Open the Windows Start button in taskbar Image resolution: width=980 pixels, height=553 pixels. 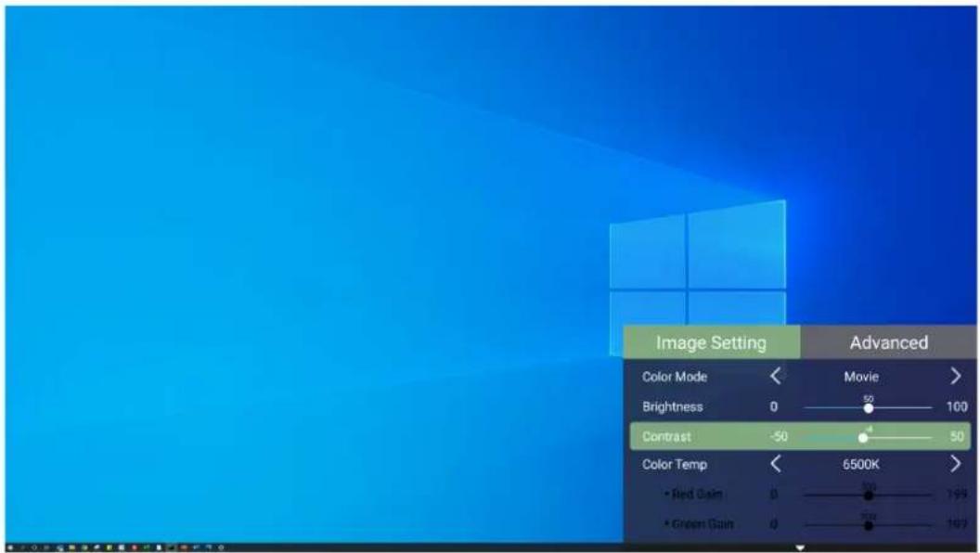(x=10, y=547)
